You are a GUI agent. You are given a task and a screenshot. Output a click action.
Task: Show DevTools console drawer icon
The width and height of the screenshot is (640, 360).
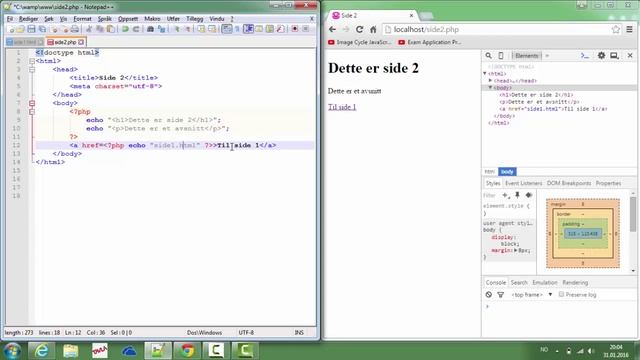pos(585,56)
